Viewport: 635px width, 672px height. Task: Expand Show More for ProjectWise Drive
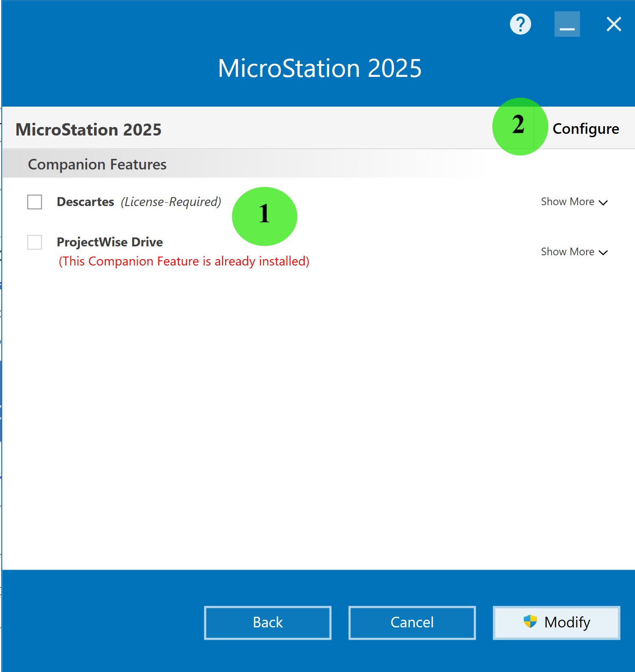(x=574, y=252)
